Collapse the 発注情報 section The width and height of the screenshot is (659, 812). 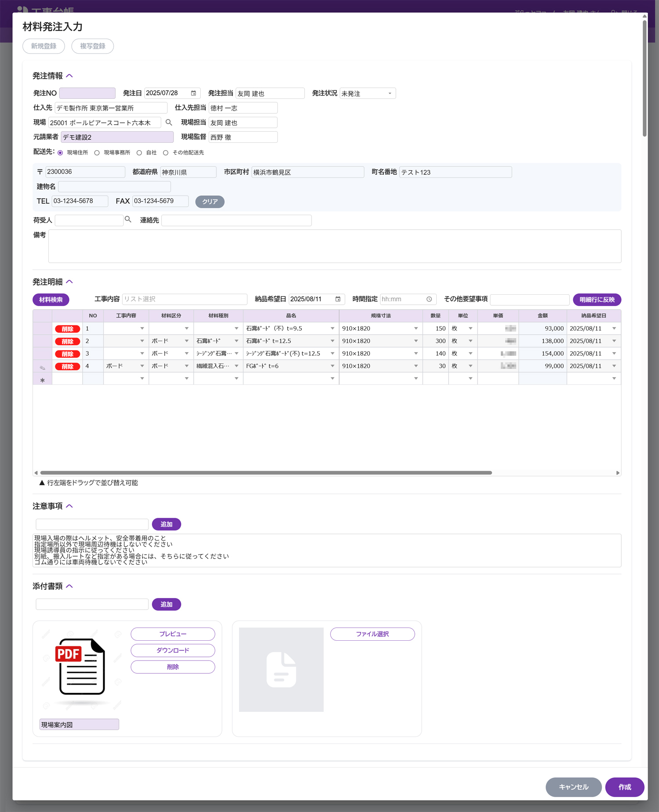tap(69, 76)
